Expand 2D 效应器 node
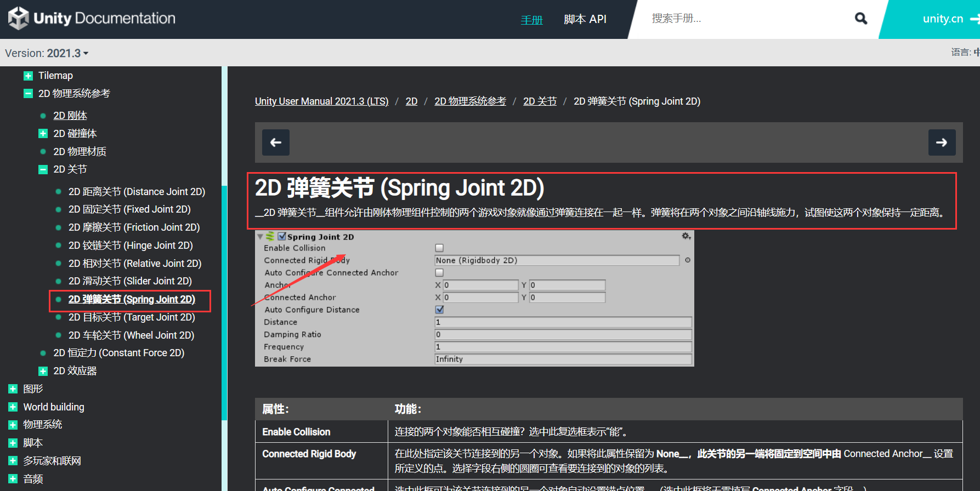The width and height of the screenshot is (980, 491). (x=43, y=371)
